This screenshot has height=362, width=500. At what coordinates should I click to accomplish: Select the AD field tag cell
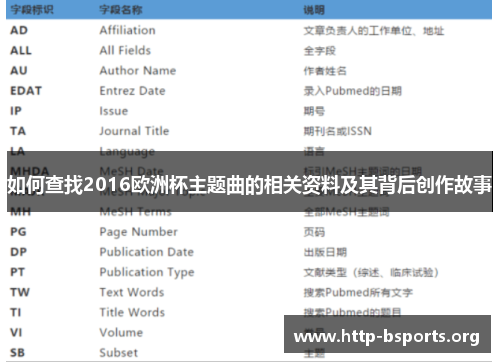pyautogui.click(x=19, y=30)
